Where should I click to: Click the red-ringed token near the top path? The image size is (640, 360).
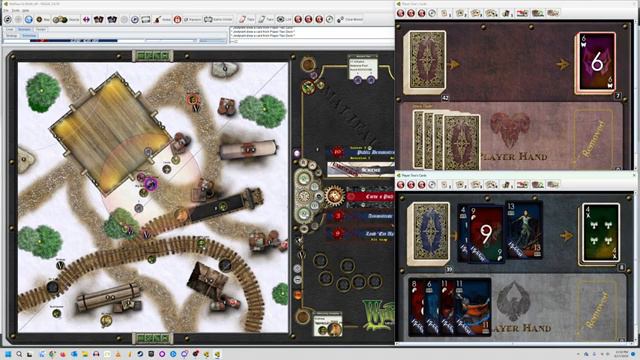193,99
